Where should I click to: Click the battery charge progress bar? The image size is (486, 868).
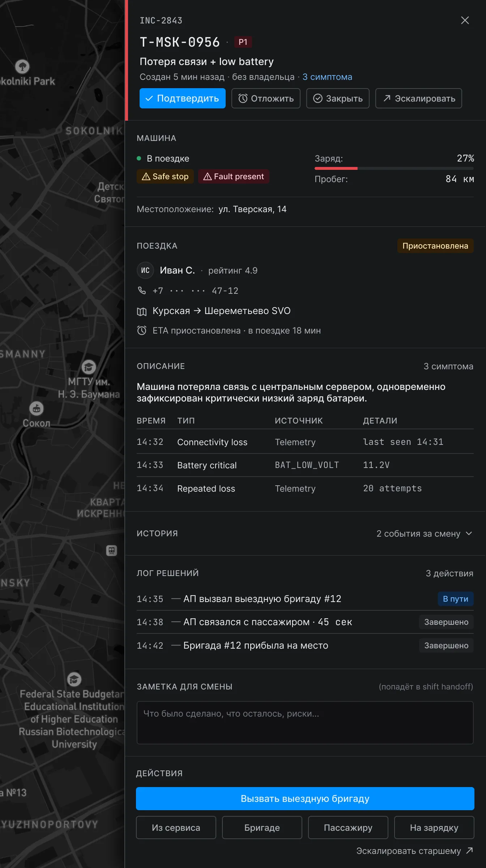tap(394, 168)
